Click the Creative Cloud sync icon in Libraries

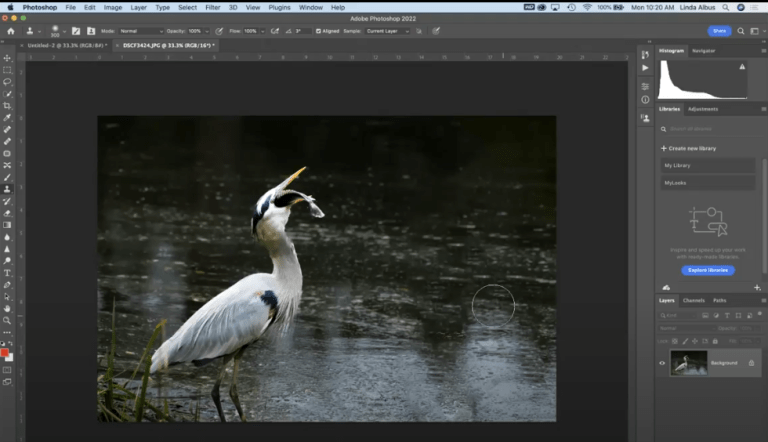tap(666, 288)
